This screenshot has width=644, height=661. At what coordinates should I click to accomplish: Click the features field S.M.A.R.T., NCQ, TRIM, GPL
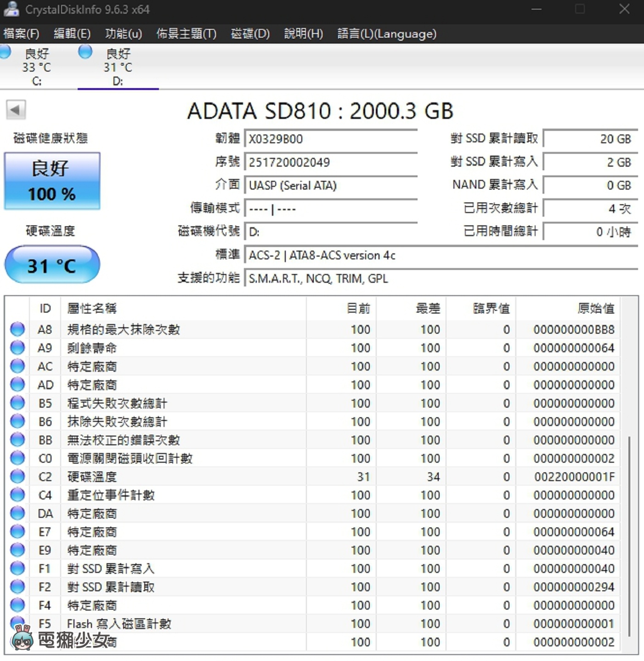tap(441, 279)
